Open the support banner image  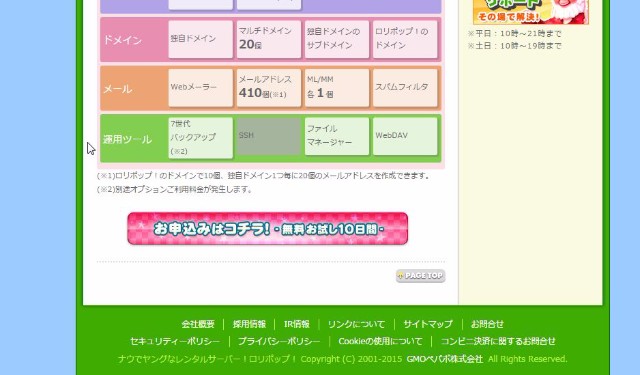[531, 12]
